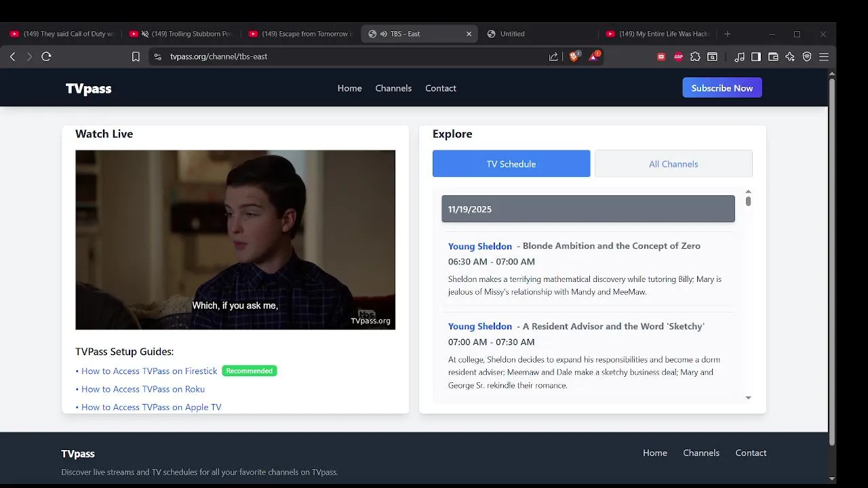Click the address bar URL field
868x488 pixels.
pos(353,57)
